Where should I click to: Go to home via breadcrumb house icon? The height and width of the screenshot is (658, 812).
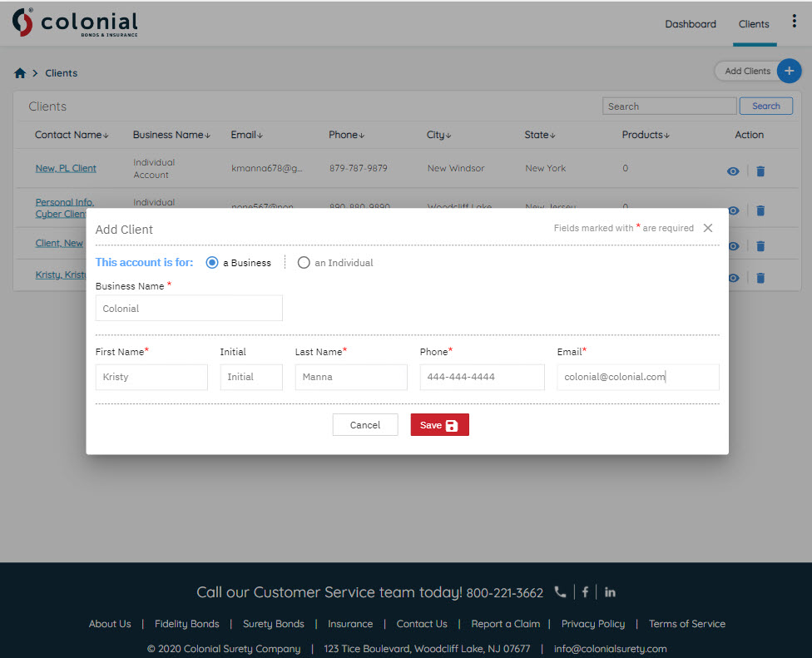tap(20, 73)
